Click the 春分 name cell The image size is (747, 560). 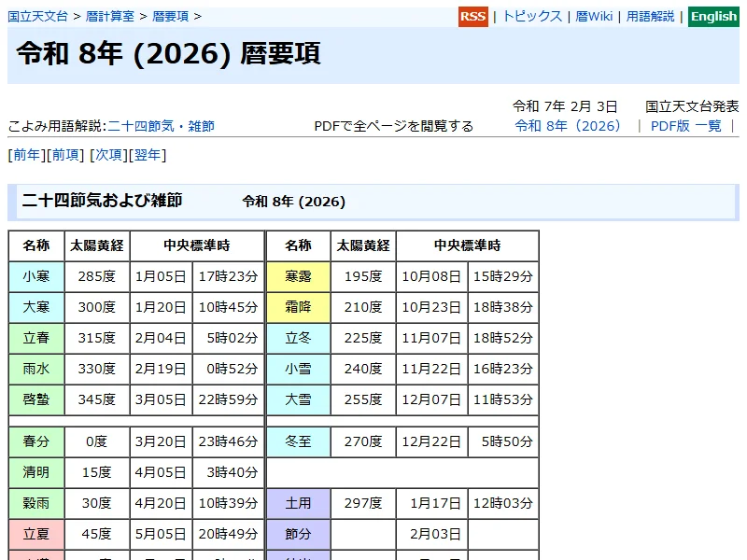(x=36, y=441)
